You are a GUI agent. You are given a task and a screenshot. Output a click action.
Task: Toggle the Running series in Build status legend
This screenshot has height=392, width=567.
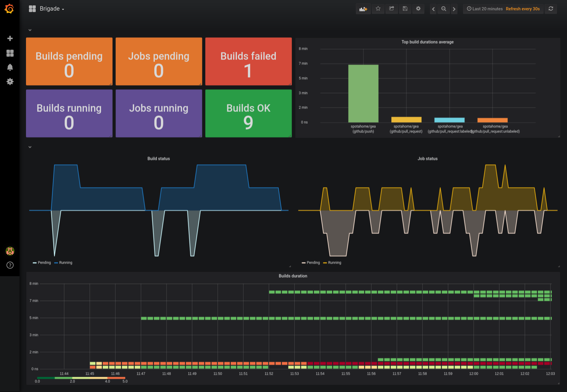tap(66, 263)
